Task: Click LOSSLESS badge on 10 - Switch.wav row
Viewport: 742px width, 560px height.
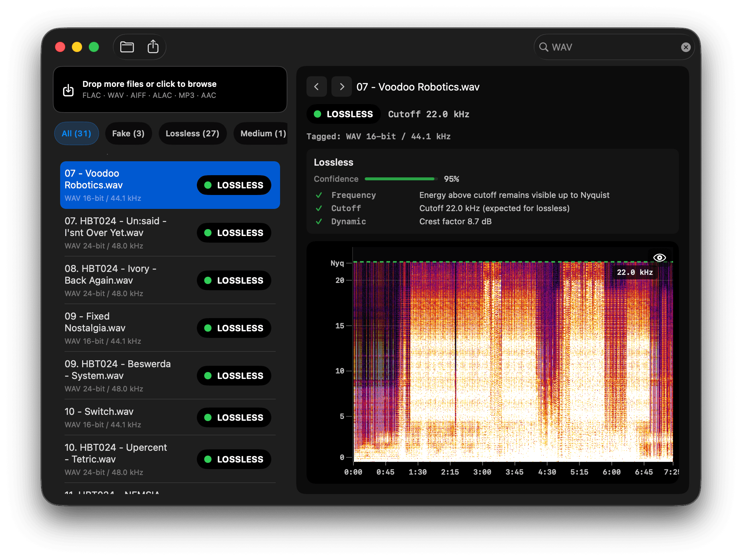Action: [x=234, y=417]
